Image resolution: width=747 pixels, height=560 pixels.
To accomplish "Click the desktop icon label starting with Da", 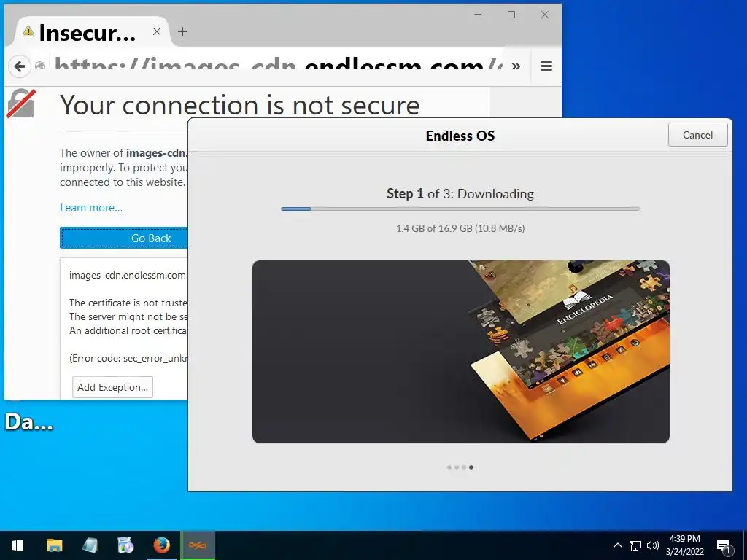I will click(28, 422).
